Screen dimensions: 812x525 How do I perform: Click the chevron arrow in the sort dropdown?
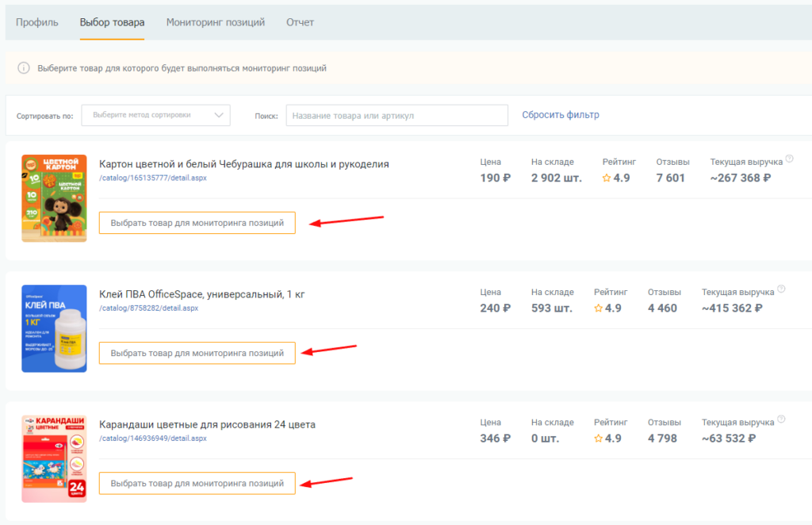(220, 115)
